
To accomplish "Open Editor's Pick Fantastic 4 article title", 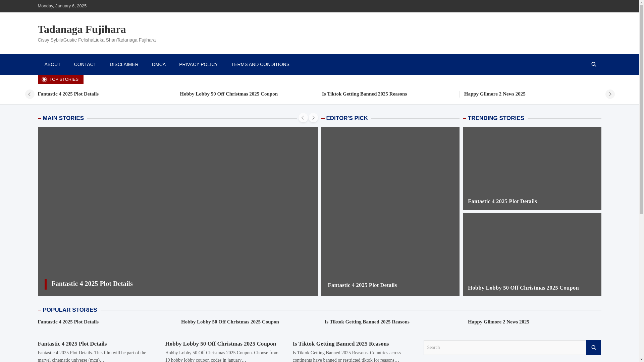I will click(x=362, y=285).
